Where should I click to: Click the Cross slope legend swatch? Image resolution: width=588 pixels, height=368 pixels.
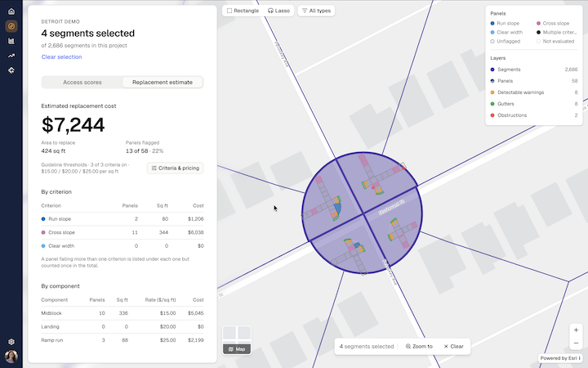(538, 23)
